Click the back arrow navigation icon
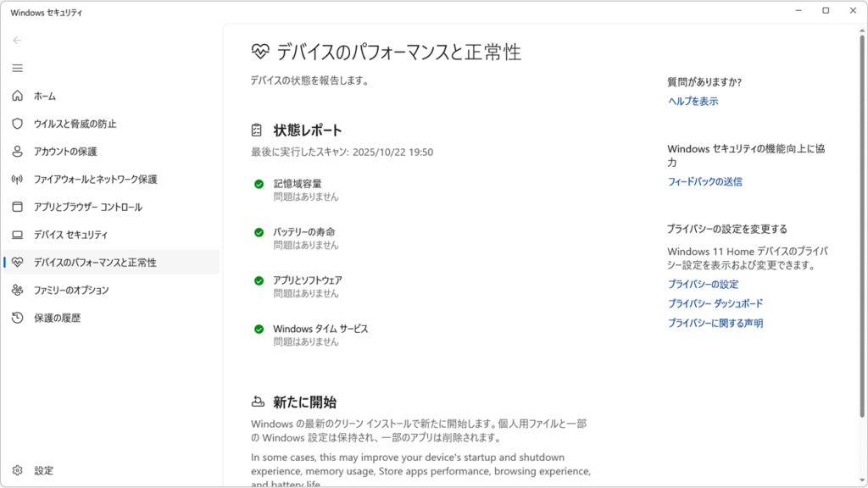Screen dimensions: 868x488 (17, 40)
